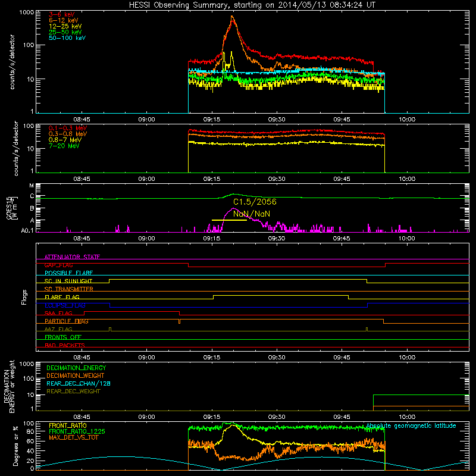476x476 pixels.
Task: Click the Degrees or % axis label
Action: pos(15,446)
